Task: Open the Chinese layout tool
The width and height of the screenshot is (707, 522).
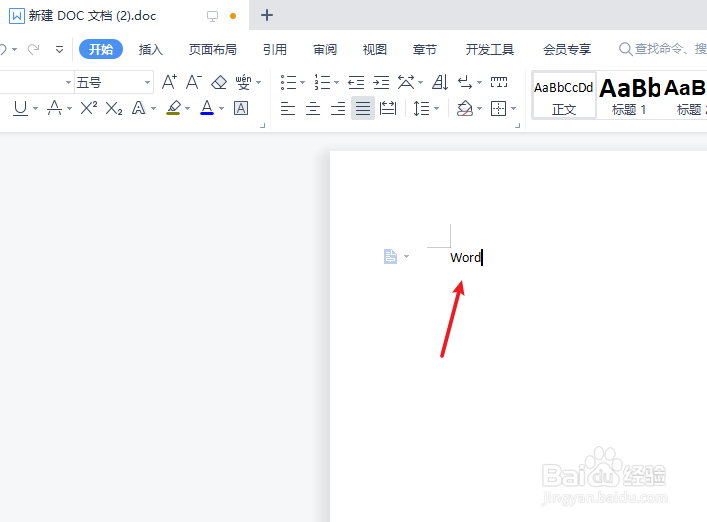Action: tap(406, 82)
